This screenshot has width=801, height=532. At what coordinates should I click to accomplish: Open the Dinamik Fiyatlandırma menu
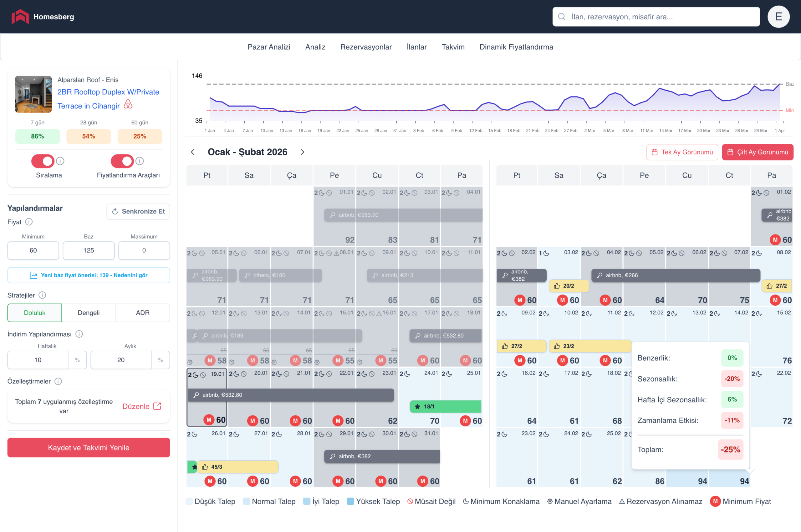click(516, 47)
